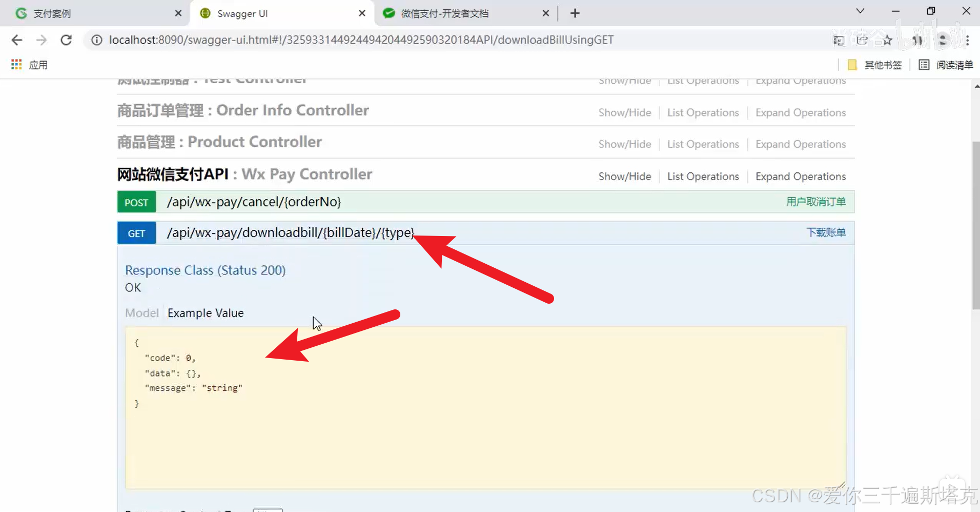Expand 商品订单管理 Order Info Controller
Screen dimensions: 980x512
(243, 110)
